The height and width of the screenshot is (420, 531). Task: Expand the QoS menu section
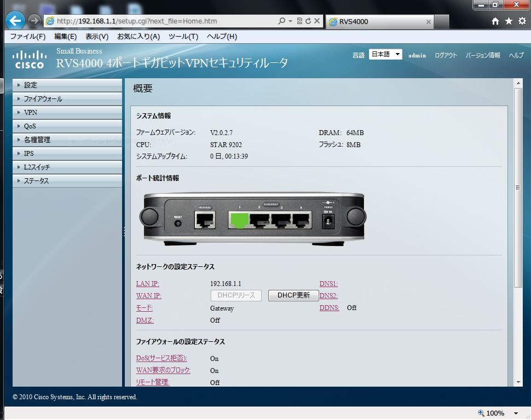(67, 126)
